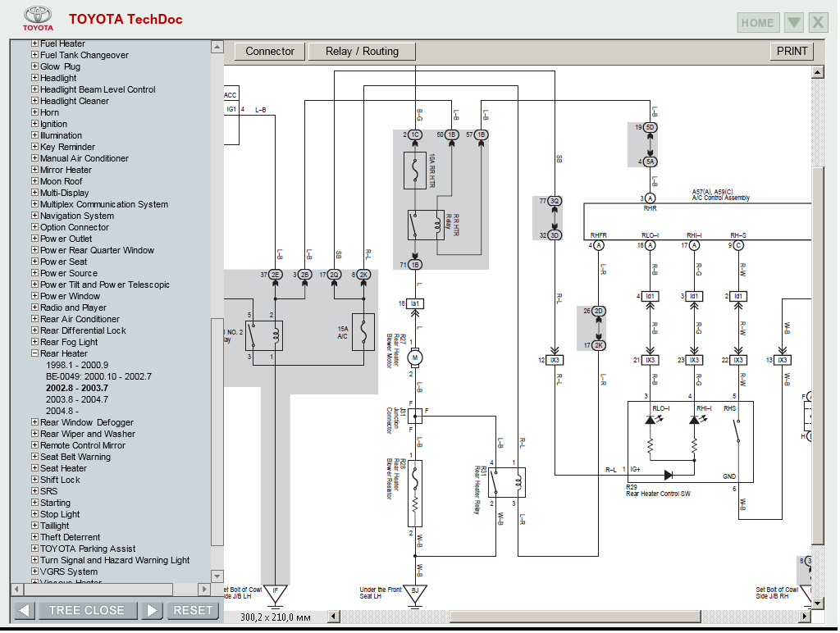Expand the Moon Roof node

tap(34, 181)
